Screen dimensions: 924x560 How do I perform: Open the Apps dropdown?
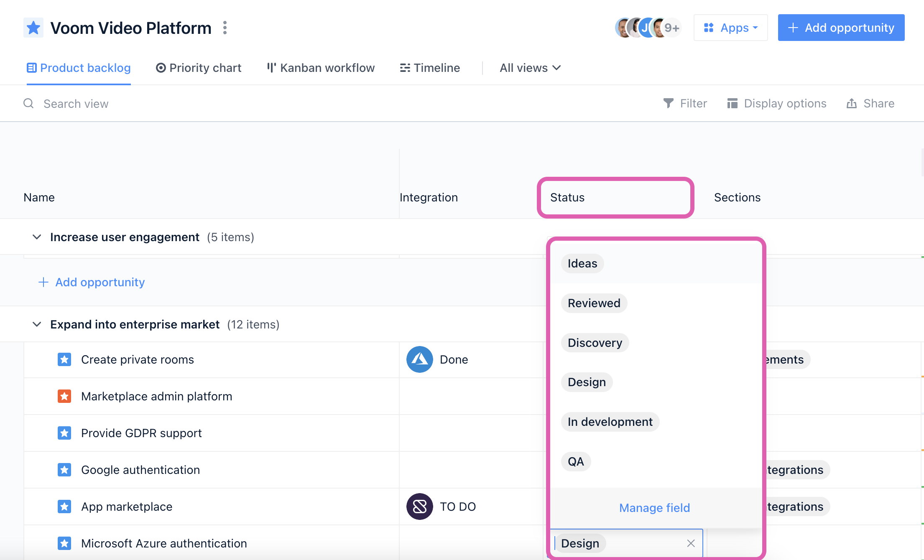pyautogui.click(x=731, y=28)
